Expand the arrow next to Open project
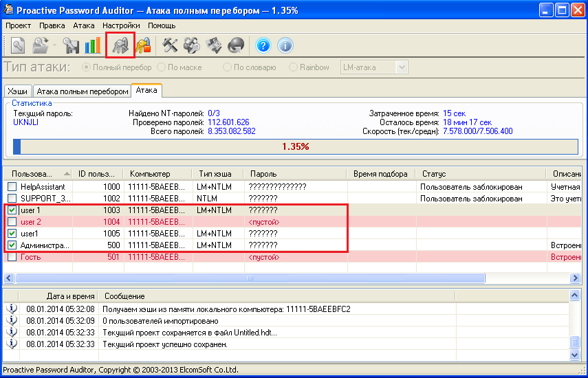The width and height of the screenshot is (588, 378). click(x=54, y=45)
